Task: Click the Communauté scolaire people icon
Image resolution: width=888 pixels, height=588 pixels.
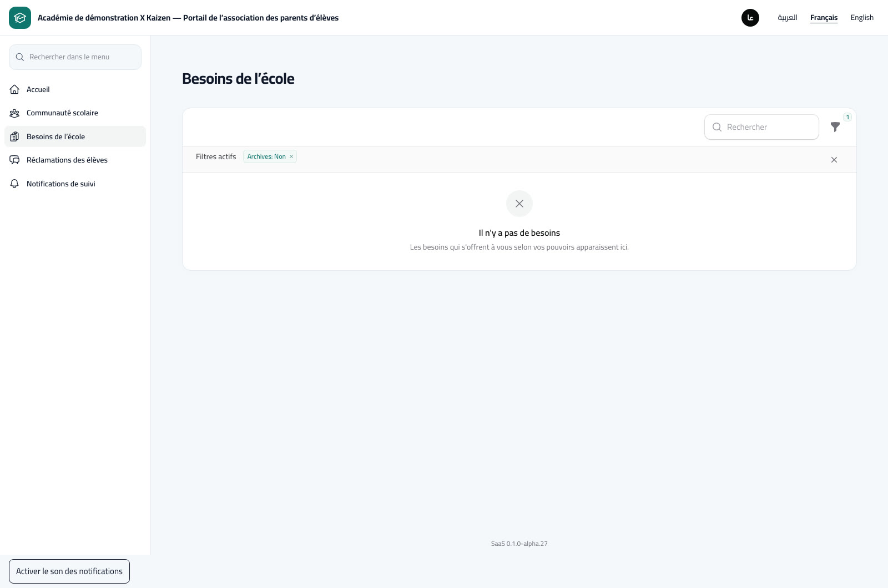Action: click(x=15, y=113)
